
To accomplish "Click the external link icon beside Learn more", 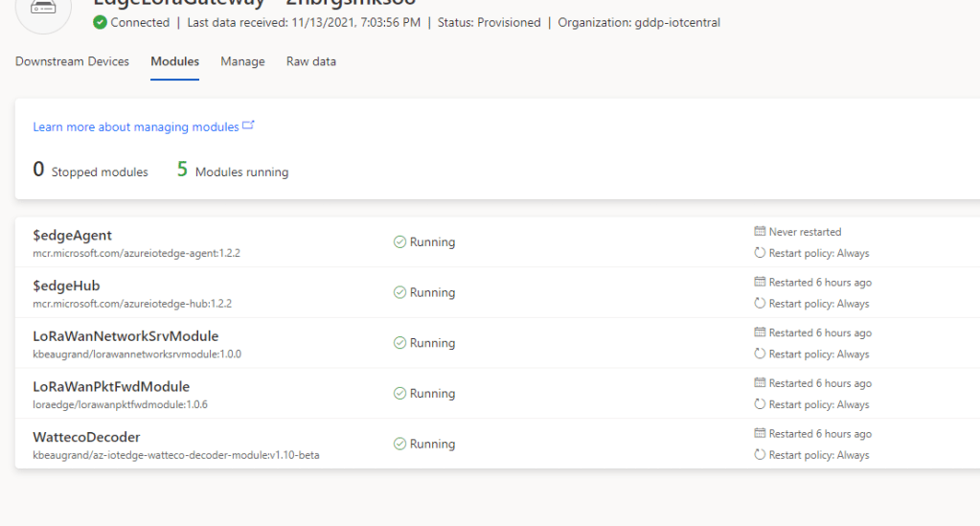I will coord(249,126).
